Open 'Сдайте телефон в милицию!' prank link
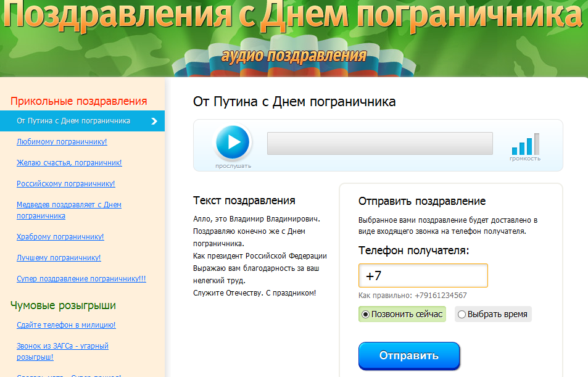588x377 pixels. (66, 325)
